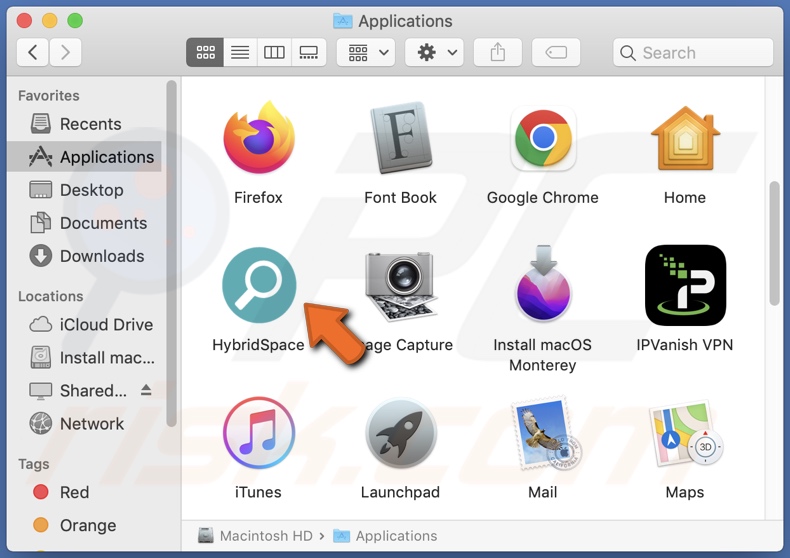Select the IPVanish VPN app icon
Image resolution: width=790 pixels, height=558 pixels.
(685, 285)
